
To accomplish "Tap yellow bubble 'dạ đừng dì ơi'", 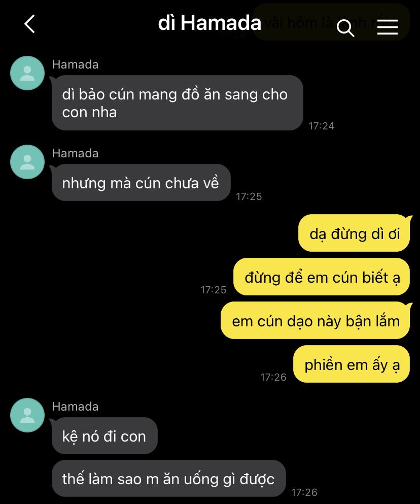I will (x=355, y=233).
